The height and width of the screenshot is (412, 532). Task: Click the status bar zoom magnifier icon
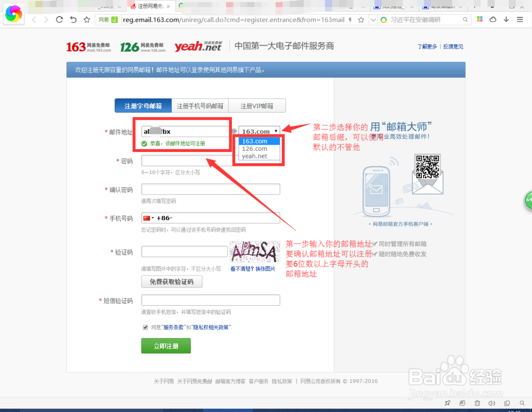(x=522, y=403)
